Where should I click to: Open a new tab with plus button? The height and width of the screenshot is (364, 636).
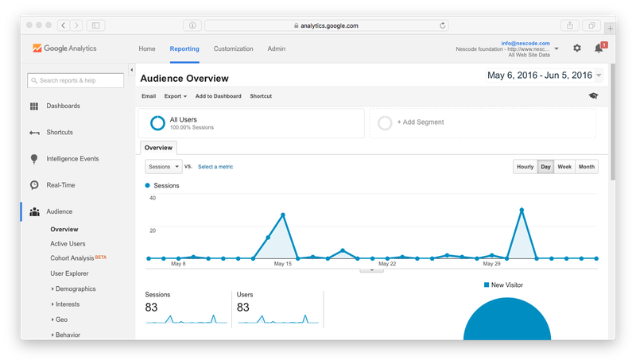[610, 29]
